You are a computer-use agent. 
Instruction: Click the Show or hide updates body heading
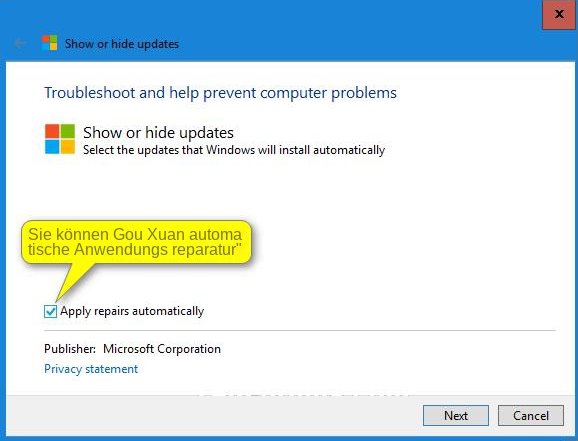pyautogui.click(x=159, y=133)
